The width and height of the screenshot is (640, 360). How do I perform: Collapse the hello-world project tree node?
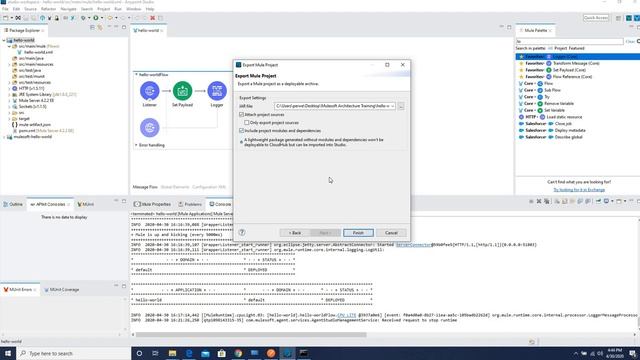(4, 40)
